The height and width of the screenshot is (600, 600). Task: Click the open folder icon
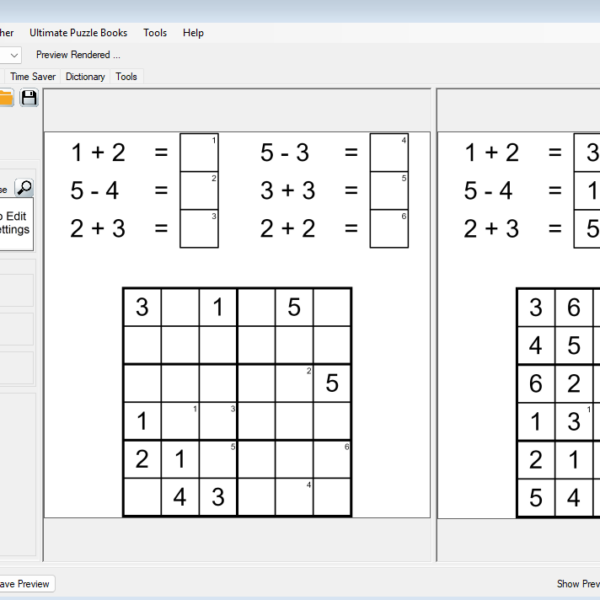pyautogui.click(x=6, y=97)
